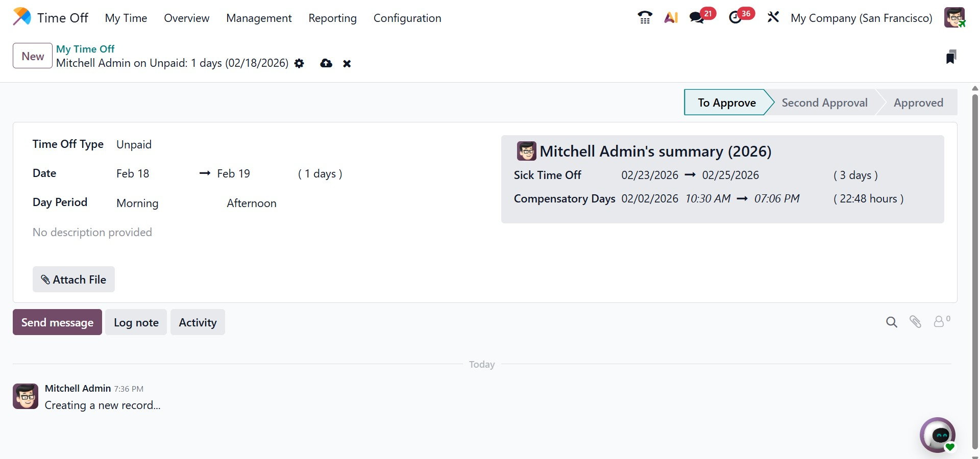
Task: Open the Reporting menu
Action: point(332,18)
